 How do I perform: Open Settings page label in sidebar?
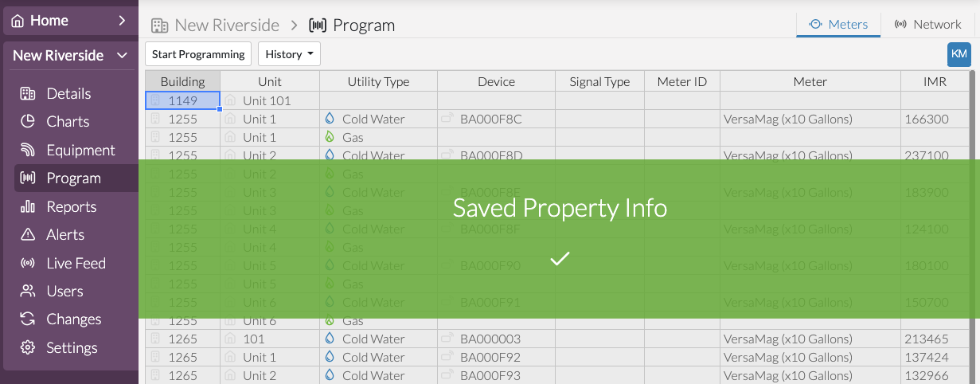point(72,347)
